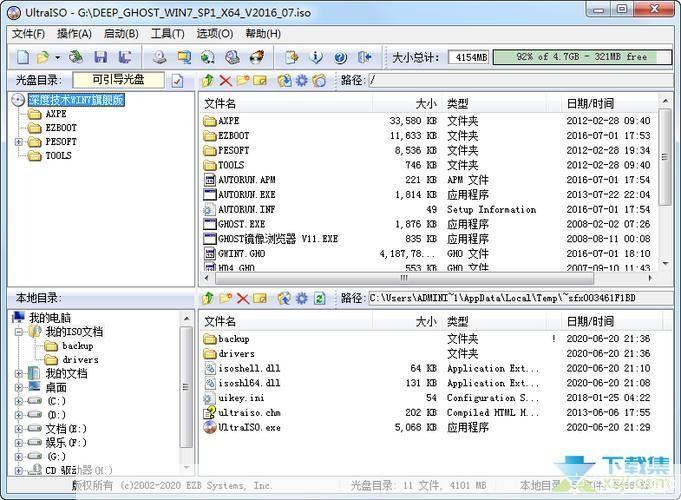Open the 操作(A) menu

74,34
